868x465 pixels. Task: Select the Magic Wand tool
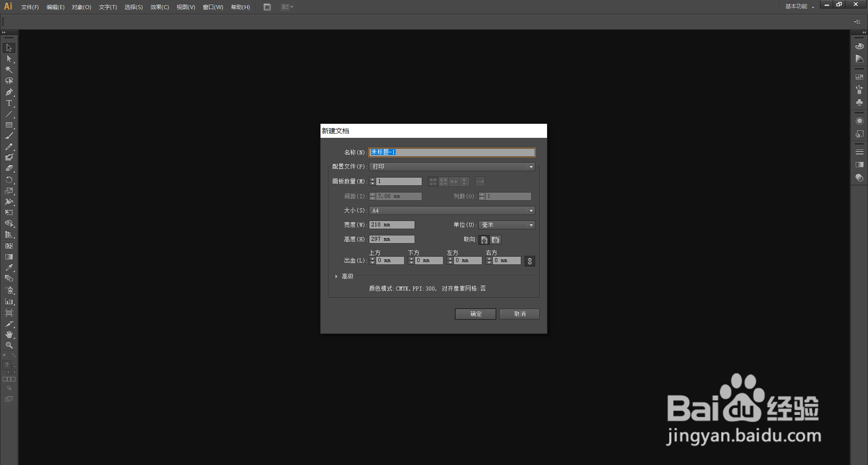point(9,70)
